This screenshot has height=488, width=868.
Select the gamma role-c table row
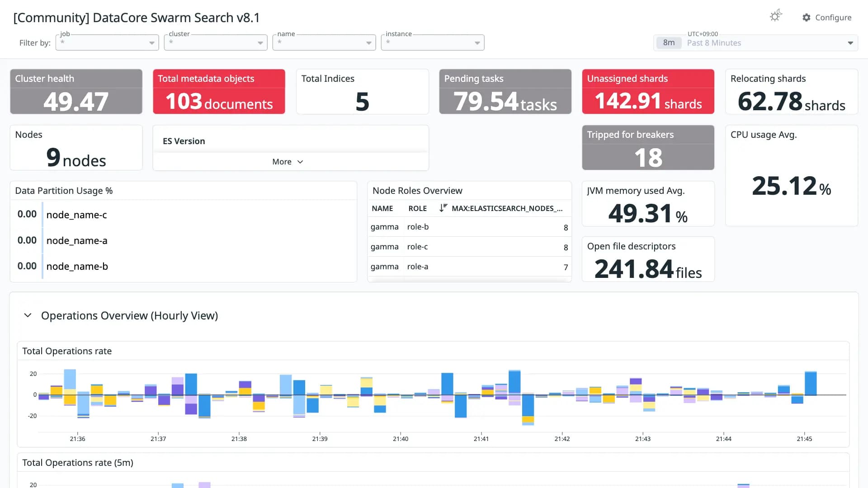tap(469, 247)
